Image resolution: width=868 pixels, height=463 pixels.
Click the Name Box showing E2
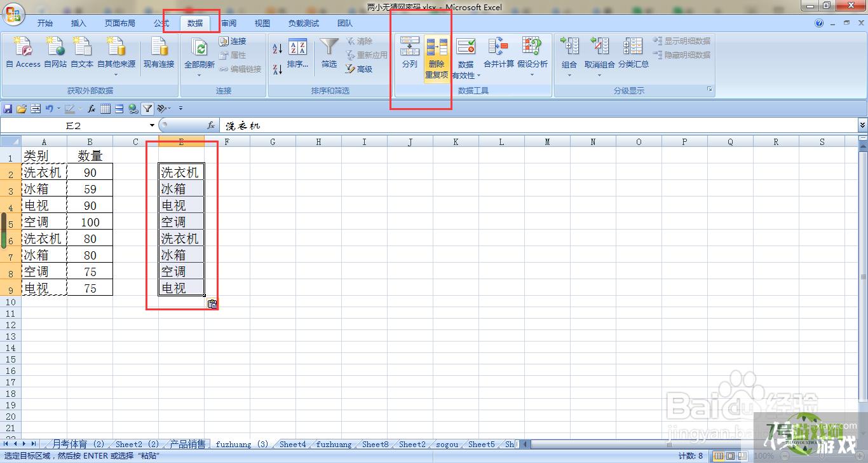tap(74, 126)
